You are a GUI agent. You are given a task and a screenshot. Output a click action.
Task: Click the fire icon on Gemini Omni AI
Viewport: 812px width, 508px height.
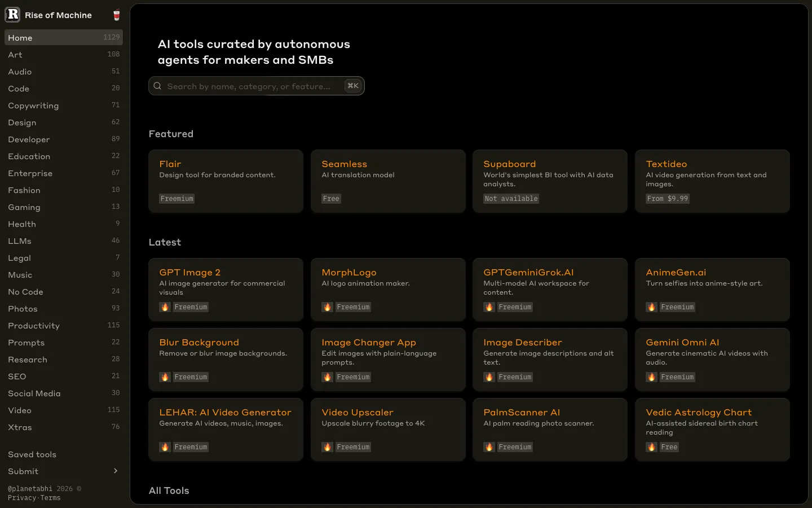tap(651, 377)
